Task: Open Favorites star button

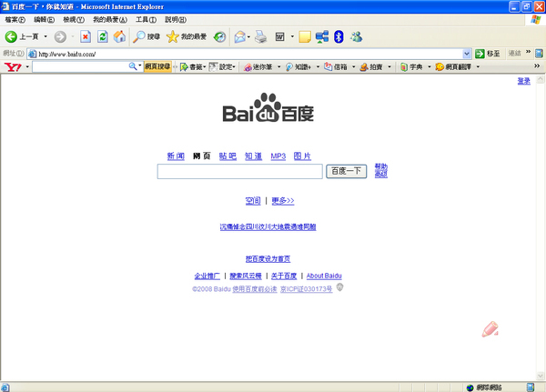Action: (x=172, y=36)
